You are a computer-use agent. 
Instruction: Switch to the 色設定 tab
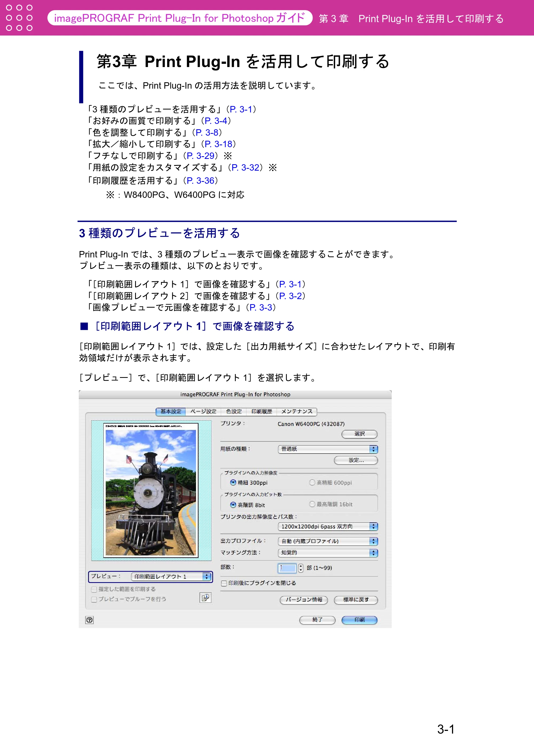click(234, 412)
